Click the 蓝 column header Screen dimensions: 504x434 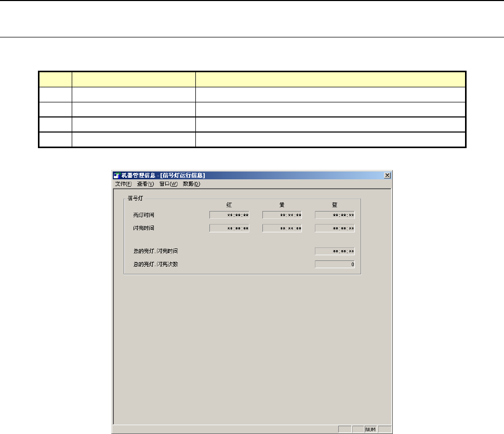(x=335, y=205)
